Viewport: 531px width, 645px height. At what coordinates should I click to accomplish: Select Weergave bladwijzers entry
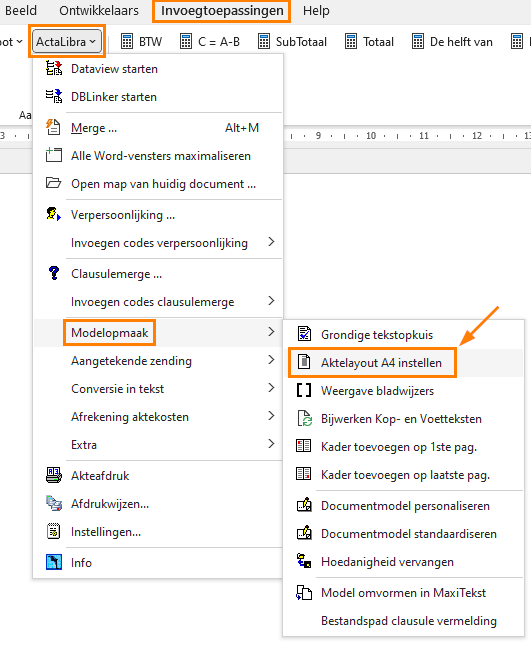coord(403,390)
